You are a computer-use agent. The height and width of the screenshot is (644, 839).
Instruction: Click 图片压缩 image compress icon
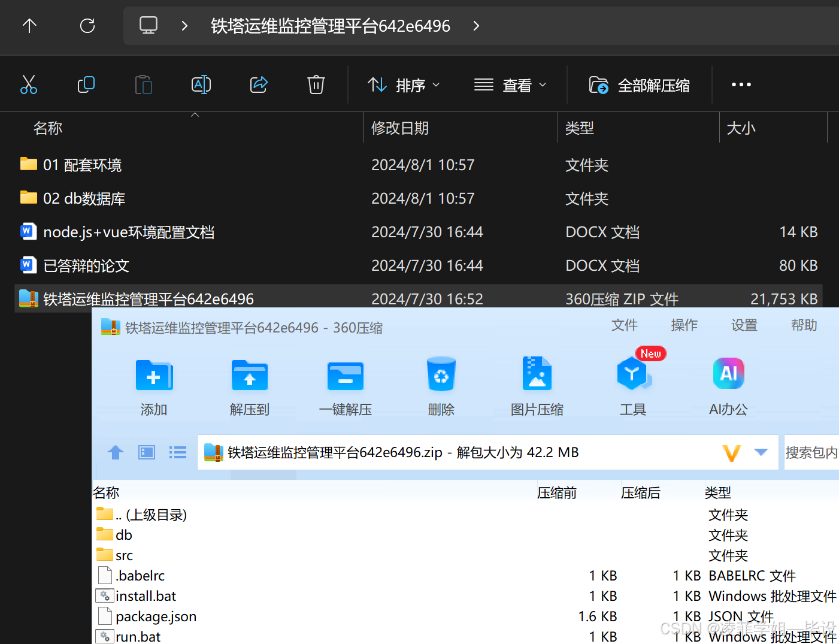pos(537,388)
